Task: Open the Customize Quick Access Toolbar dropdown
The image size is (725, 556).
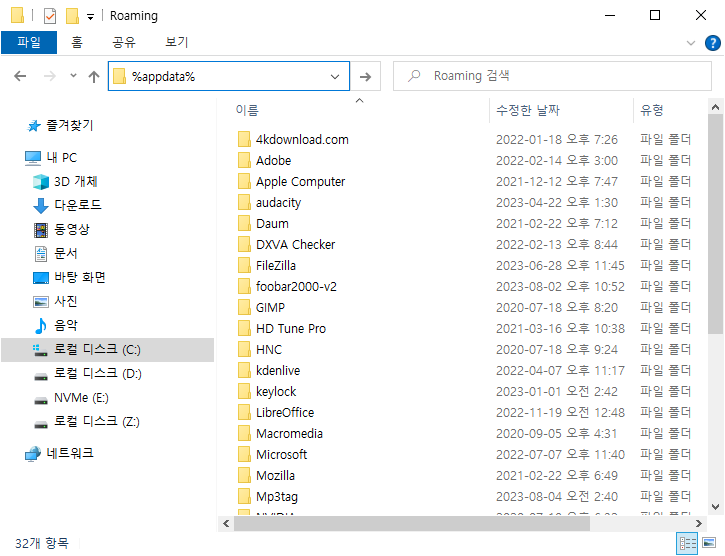Action: click(91, 17)
